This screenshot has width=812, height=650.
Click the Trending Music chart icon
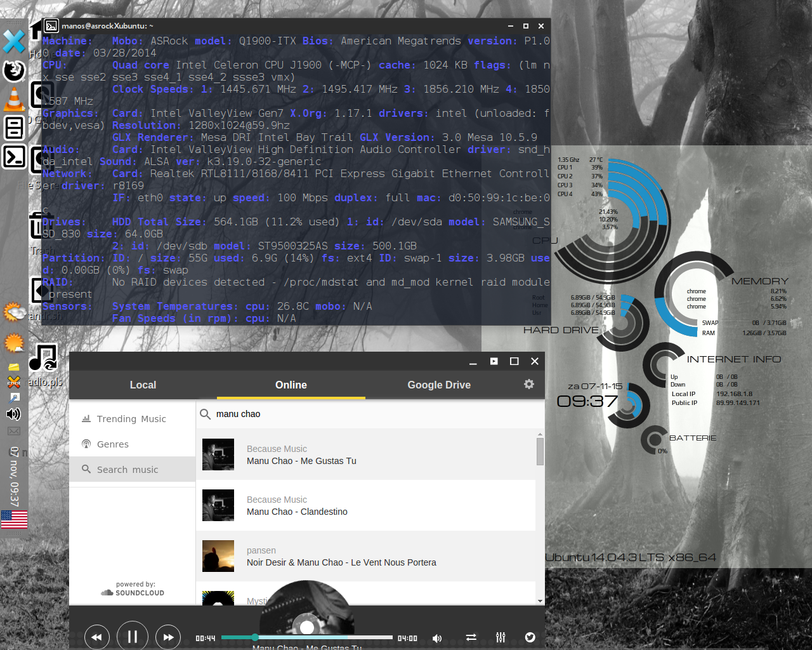point(86,419)
